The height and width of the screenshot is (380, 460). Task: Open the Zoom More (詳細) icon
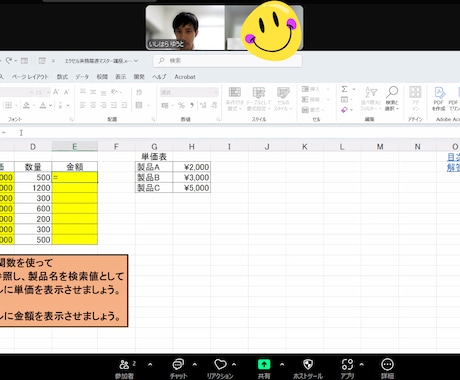(x=387, y=364)
